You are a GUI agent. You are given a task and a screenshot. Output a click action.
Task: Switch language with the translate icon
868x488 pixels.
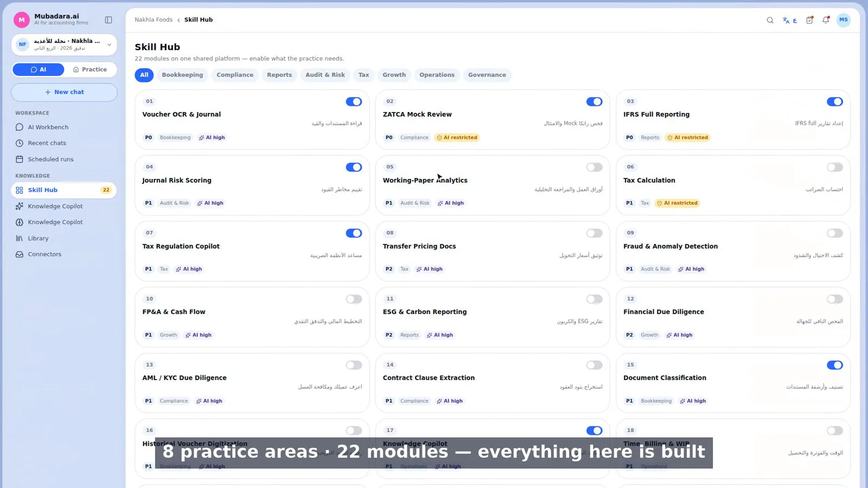(x=789, y=20)
